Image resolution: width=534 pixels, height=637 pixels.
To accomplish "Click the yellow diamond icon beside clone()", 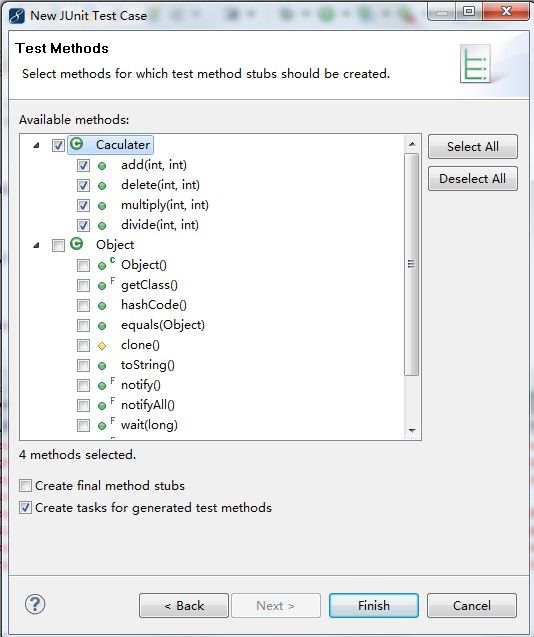I will 102,346.
